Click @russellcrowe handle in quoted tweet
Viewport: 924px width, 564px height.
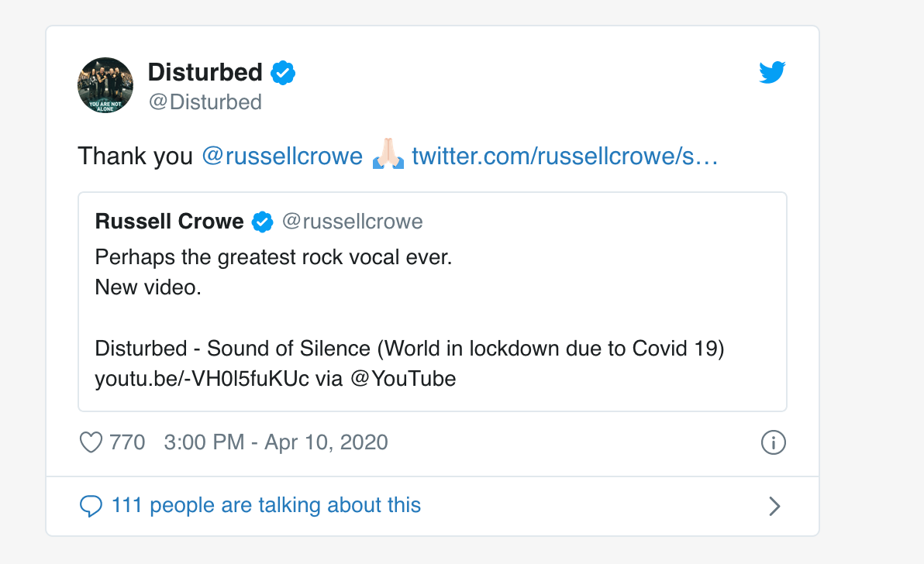click(353, 222)
